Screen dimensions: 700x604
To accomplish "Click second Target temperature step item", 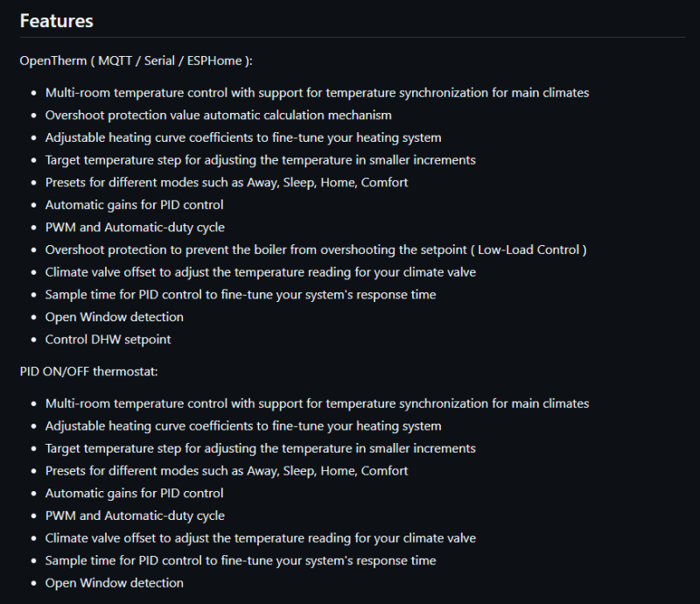I will [x=260, y=448].
